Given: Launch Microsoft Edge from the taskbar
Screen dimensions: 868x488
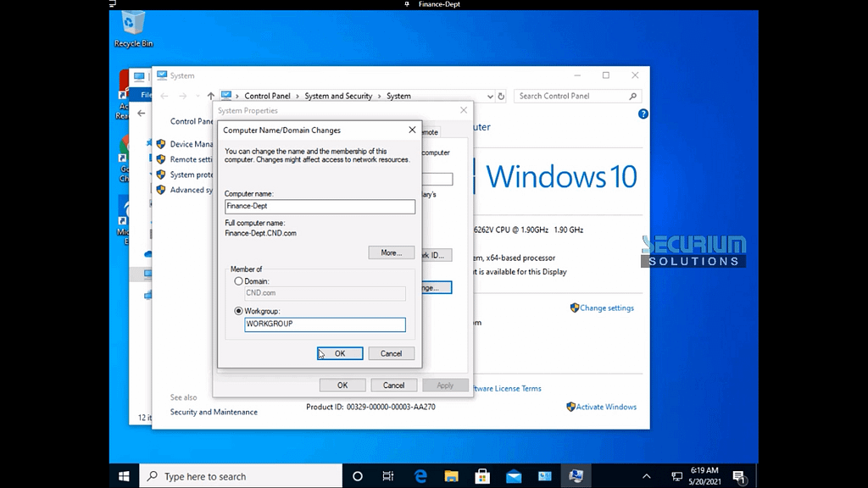Looking at the screenshot, I should click(420, 476).
